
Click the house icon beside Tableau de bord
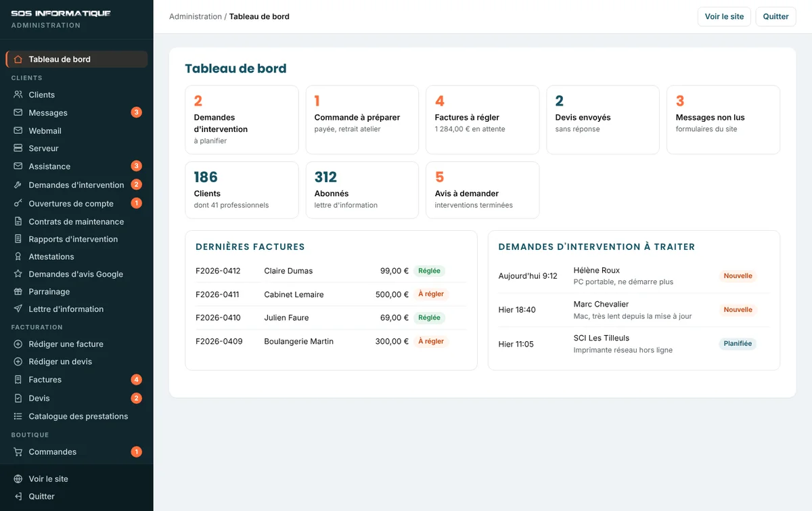click(18, 60)
